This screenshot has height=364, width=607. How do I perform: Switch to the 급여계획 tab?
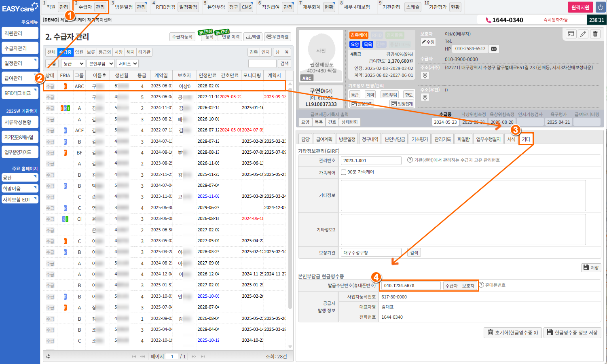point(324,139)
